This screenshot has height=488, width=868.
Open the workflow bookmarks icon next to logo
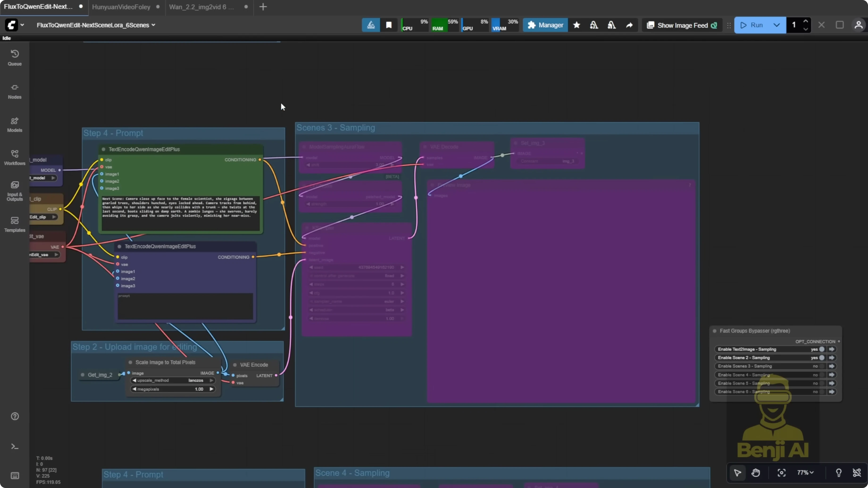pos(389,25)
